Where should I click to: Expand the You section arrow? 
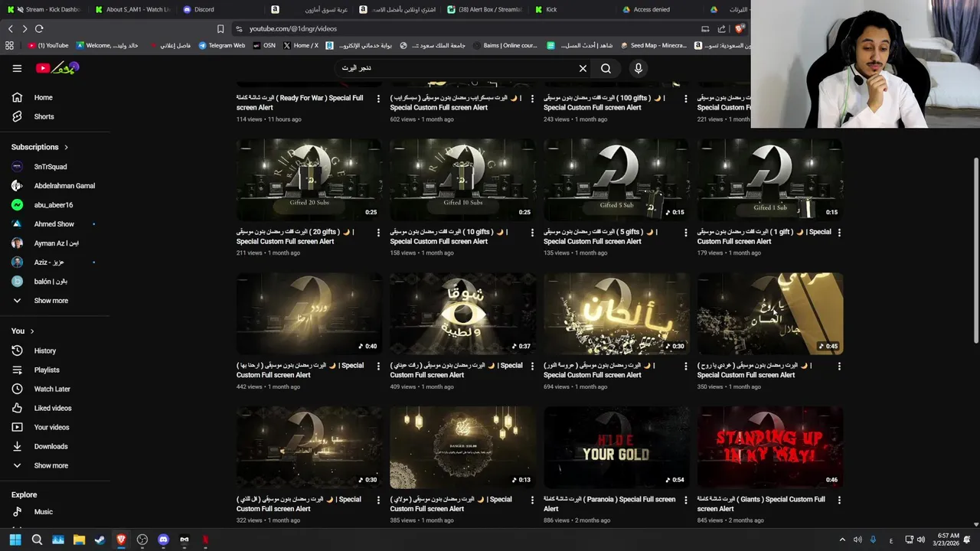coord(31,331)
